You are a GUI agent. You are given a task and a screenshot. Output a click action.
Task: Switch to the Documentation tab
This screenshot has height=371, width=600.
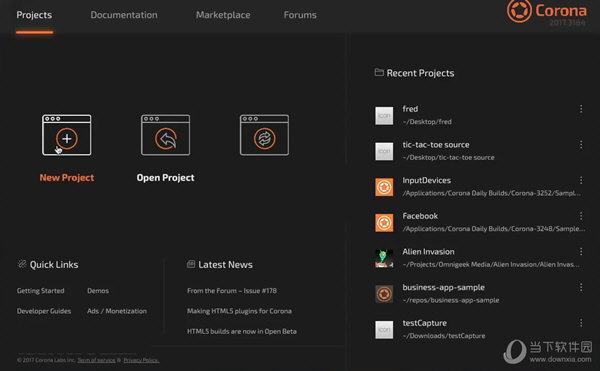pyautogui.click(x=124, y=15)
